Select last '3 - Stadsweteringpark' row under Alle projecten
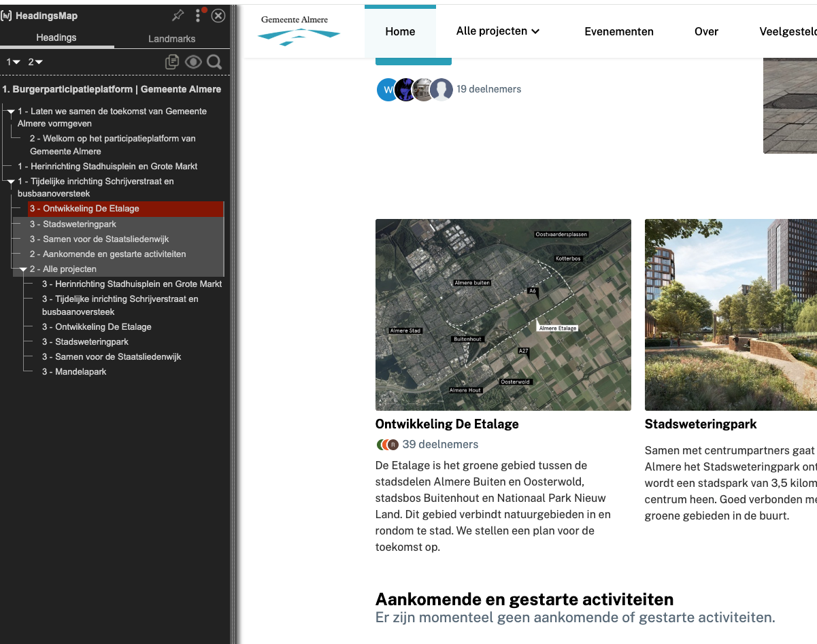The height and width of the screenshot is (644, 817). [x=85, y=341]
